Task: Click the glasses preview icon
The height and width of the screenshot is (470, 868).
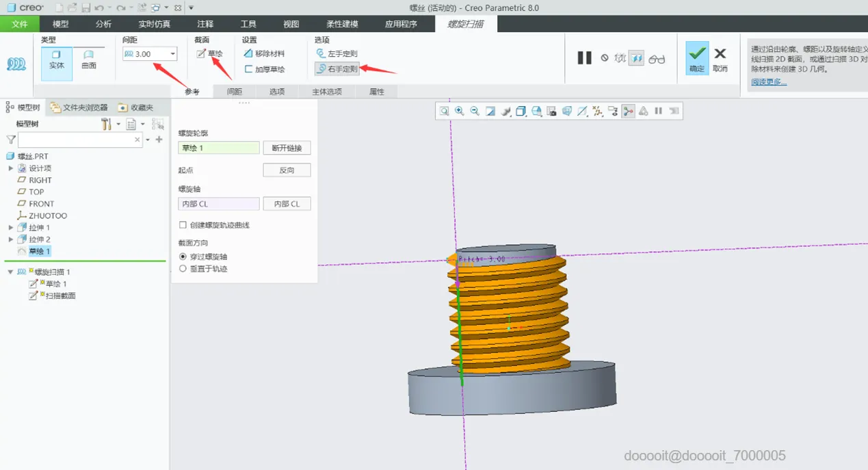Action: (x=657, y=59)
